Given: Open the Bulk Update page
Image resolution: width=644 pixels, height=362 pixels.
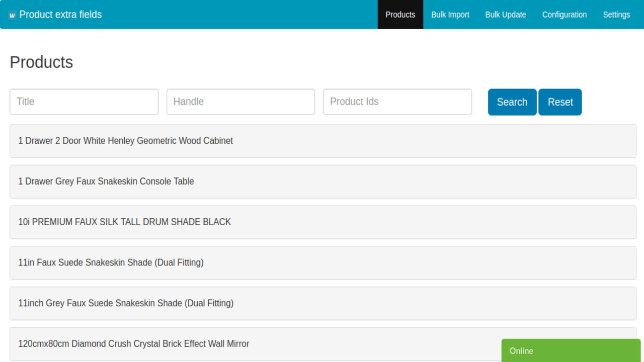Looking at the screenshot, I should (x=505, y=15).
